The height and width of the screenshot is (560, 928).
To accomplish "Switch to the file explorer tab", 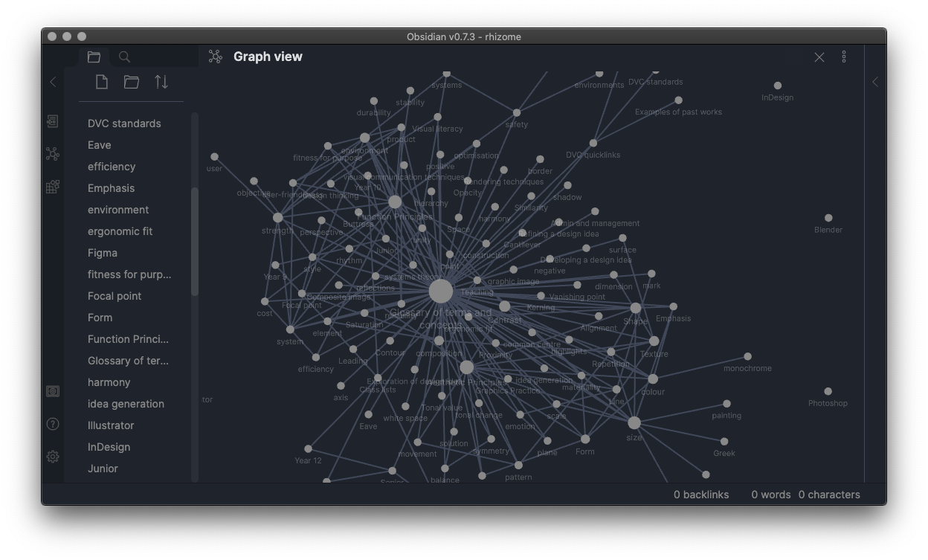I will [x=94, y=57].
